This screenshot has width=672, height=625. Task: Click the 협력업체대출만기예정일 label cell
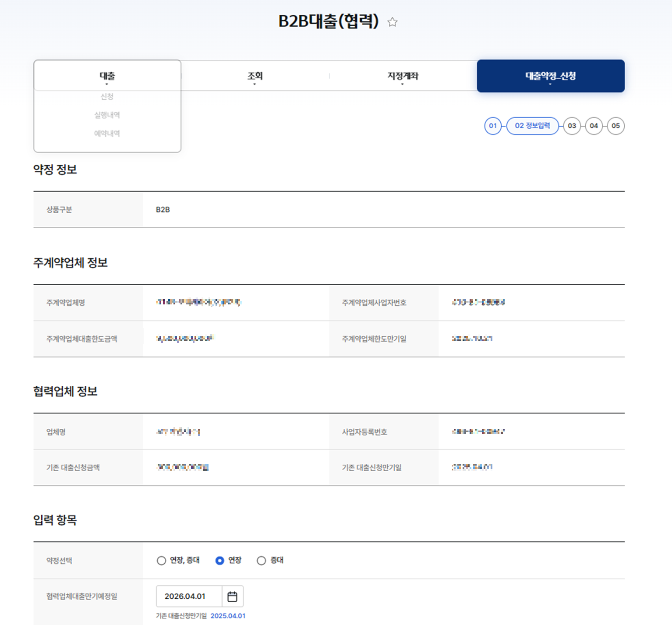[88, 602]
